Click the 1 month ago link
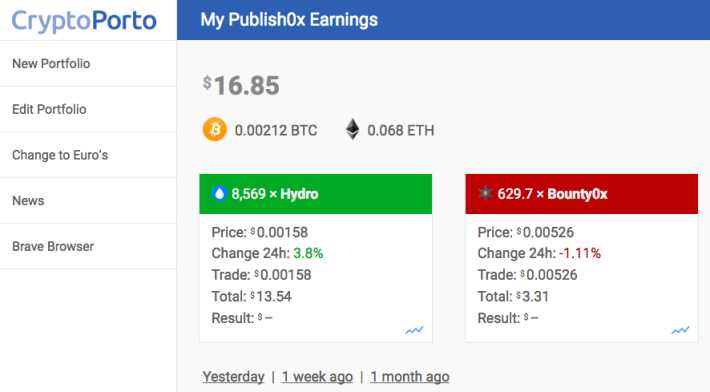The width and height of the screenshot is (710, 392). coord(410,377)
